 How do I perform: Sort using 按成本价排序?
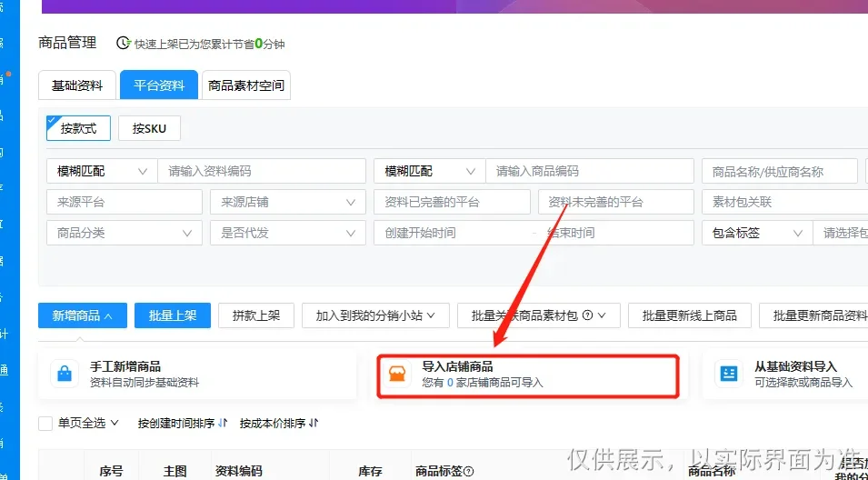coord(279,424)
